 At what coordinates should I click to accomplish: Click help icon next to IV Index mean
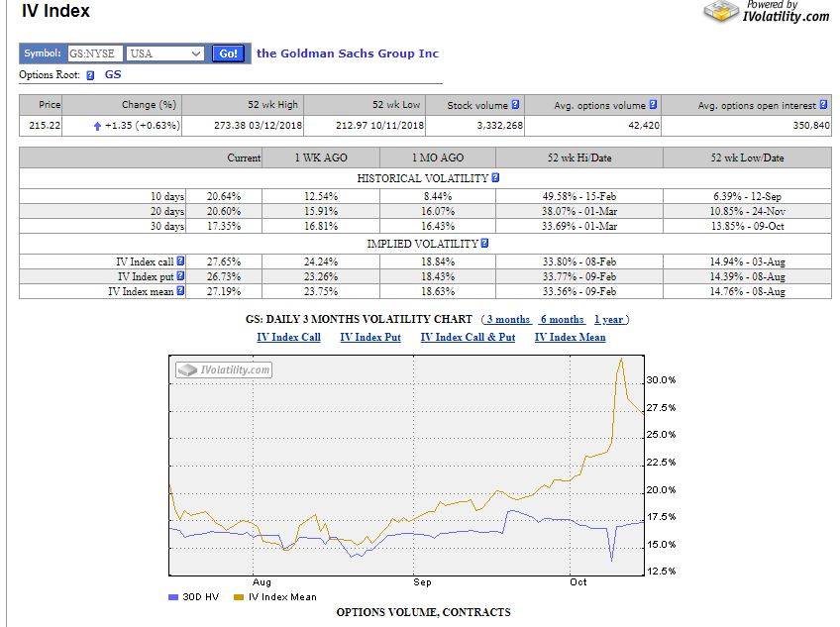click(x=180, y=291)
